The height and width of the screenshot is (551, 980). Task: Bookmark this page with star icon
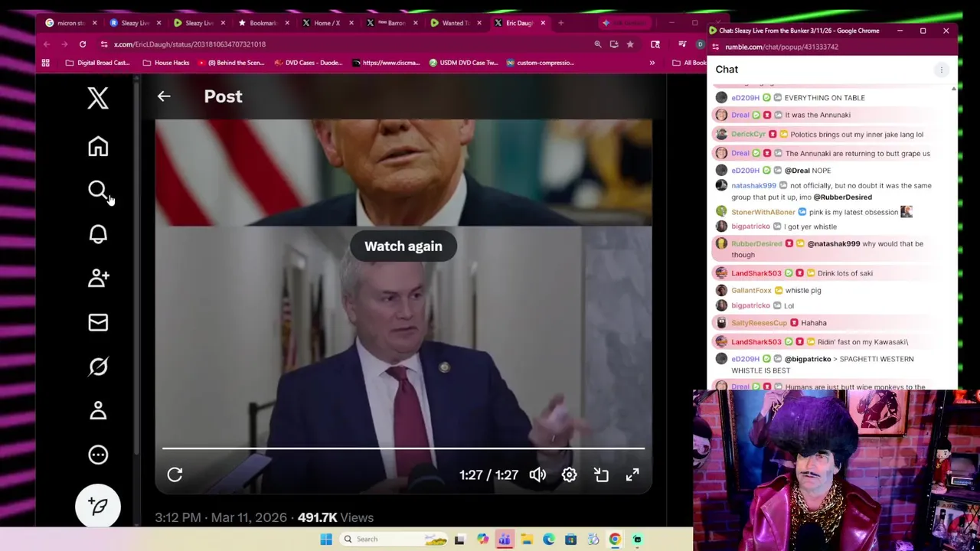point(630,44)
